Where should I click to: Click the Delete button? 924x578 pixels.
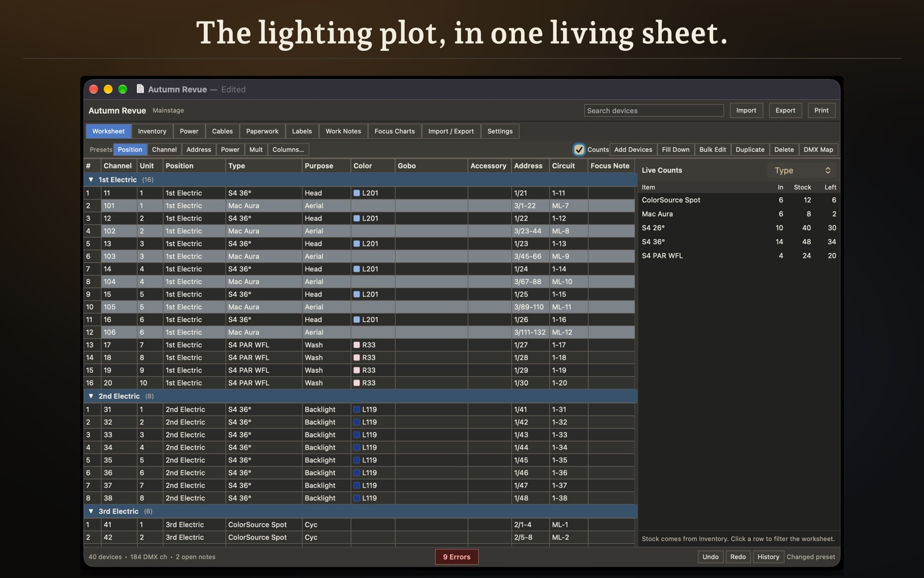point(784,150)
